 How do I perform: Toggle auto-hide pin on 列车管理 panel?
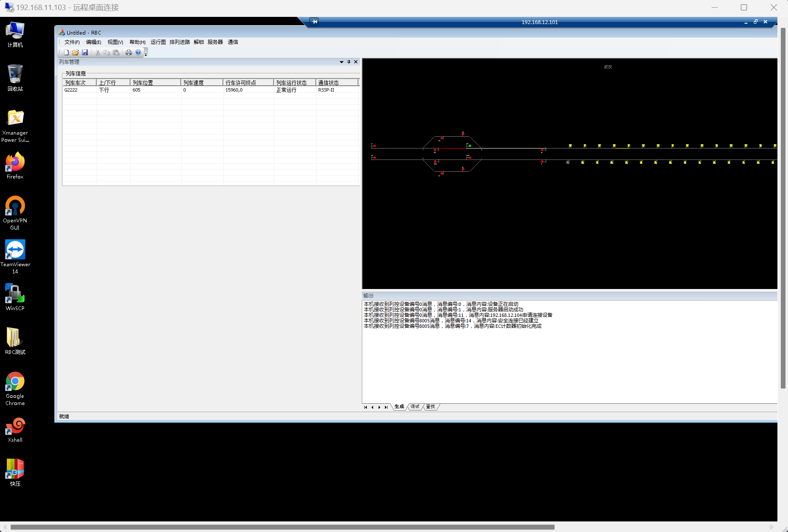click(x=349, y=62)
